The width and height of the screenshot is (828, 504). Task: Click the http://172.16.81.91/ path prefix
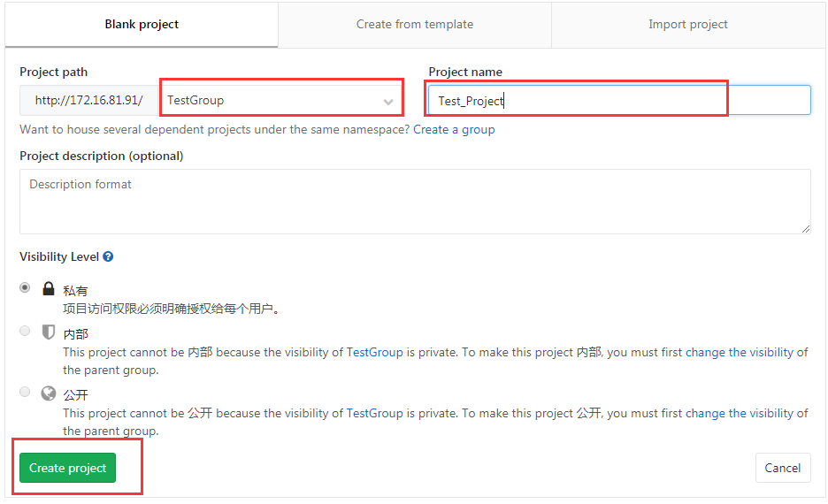[88, 100]
